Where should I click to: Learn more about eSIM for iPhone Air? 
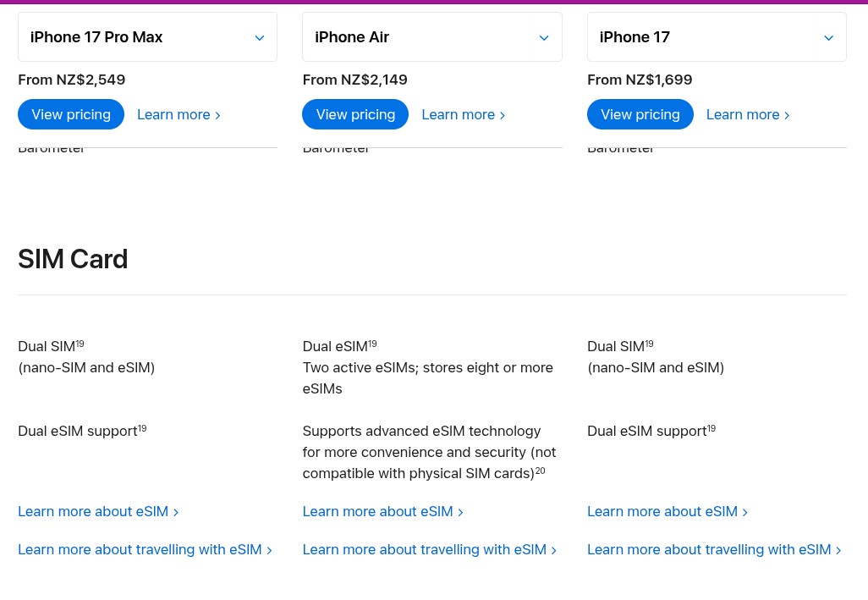click(x=382, y=511)
